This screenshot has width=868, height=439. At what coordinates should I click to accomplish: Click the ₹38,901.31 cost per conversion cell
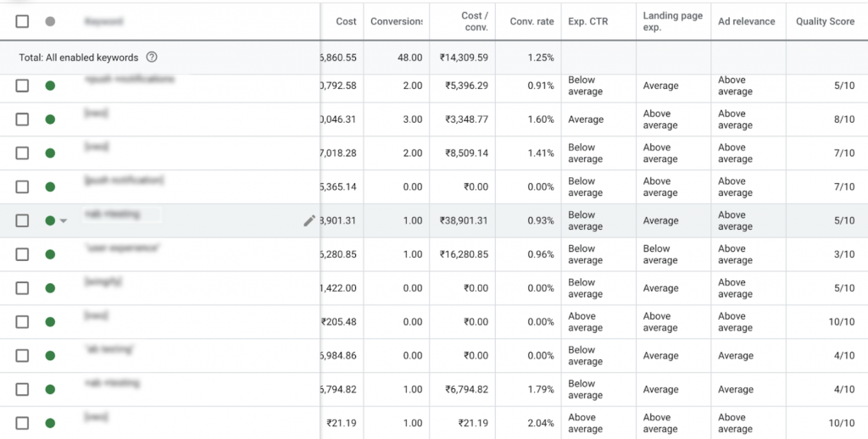tap(464, 221)
